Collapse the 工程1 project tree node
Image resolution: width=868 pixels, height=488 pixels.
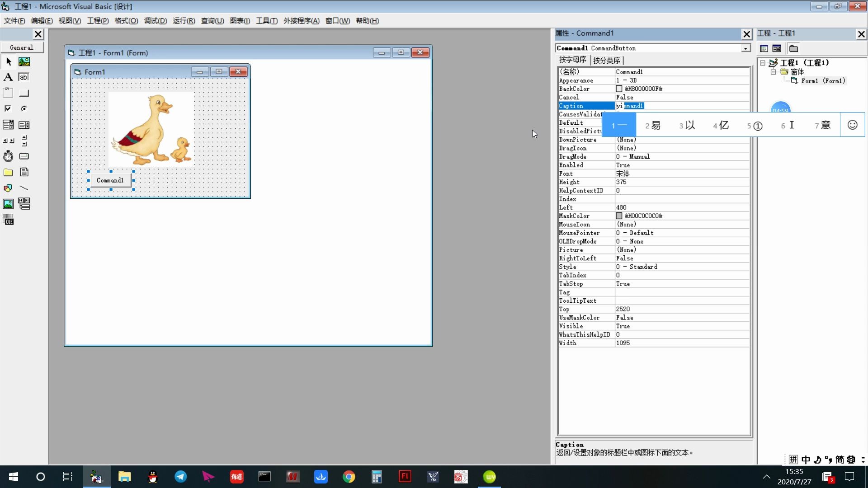(763, 63)
